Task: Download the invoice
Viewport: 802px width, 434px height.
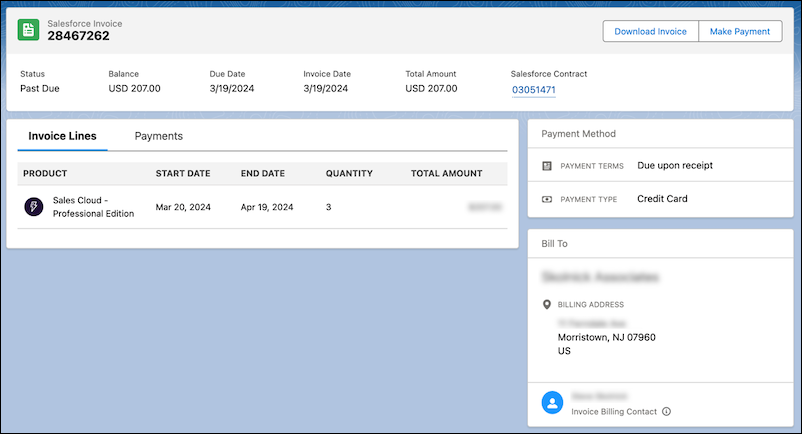Action: pyautogui.click(x=650, y=31)
